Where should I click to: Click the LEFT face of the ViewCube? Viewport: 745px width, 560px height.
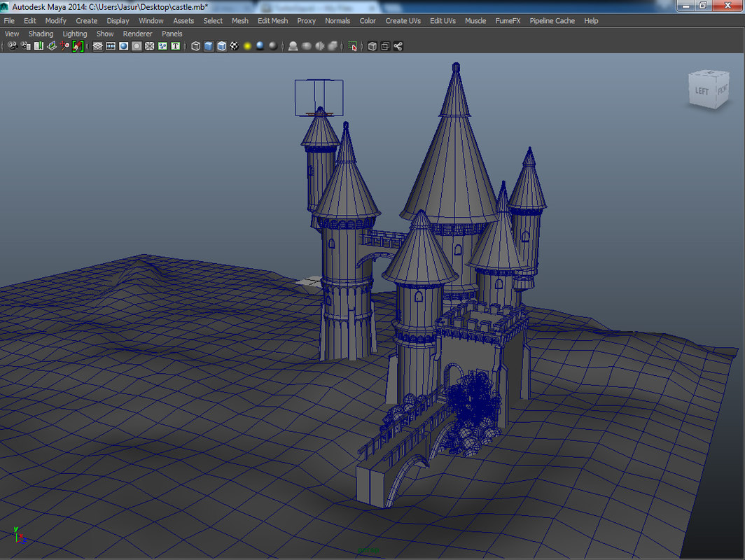(700, 90)
